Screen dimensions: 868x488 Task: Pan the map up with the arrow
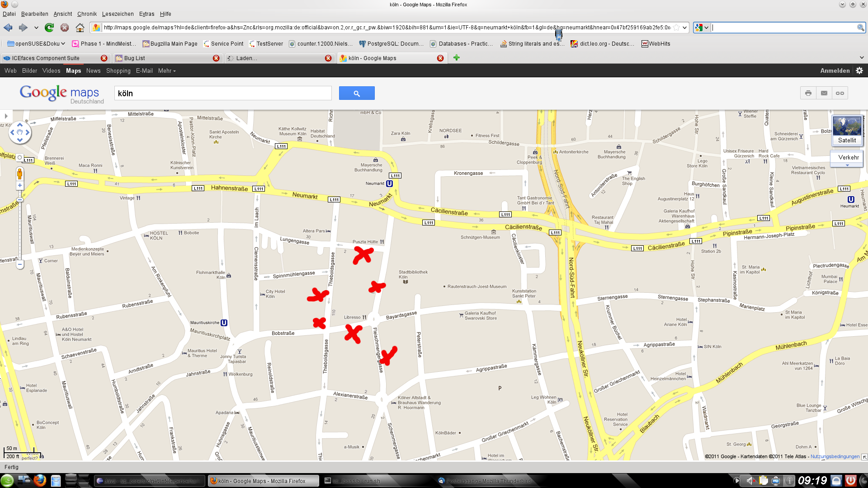click(x=19, y=125)
